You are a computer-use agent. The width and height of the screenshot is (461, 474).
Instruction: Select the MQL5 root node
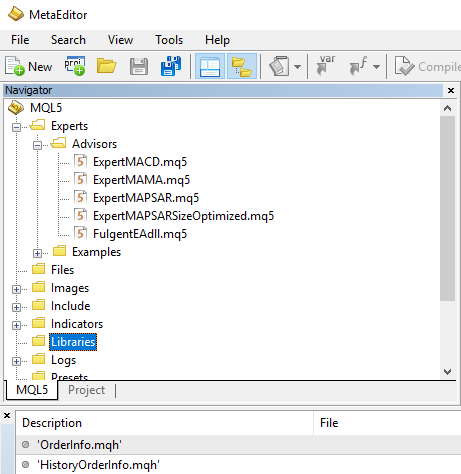pyautogui.click(x=46, y=108)
